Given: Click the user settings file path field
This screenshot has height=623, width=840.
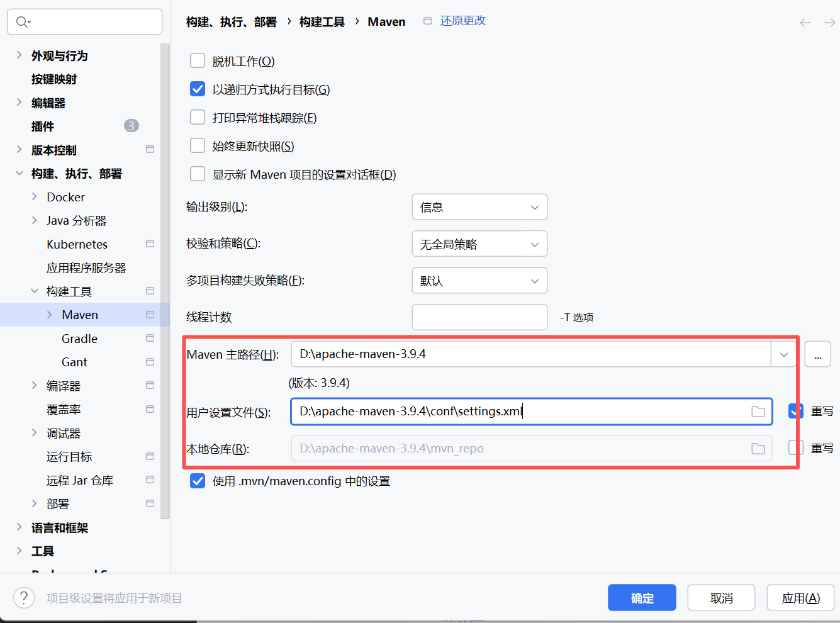Looking at the screenshot, I should (531, 412).
